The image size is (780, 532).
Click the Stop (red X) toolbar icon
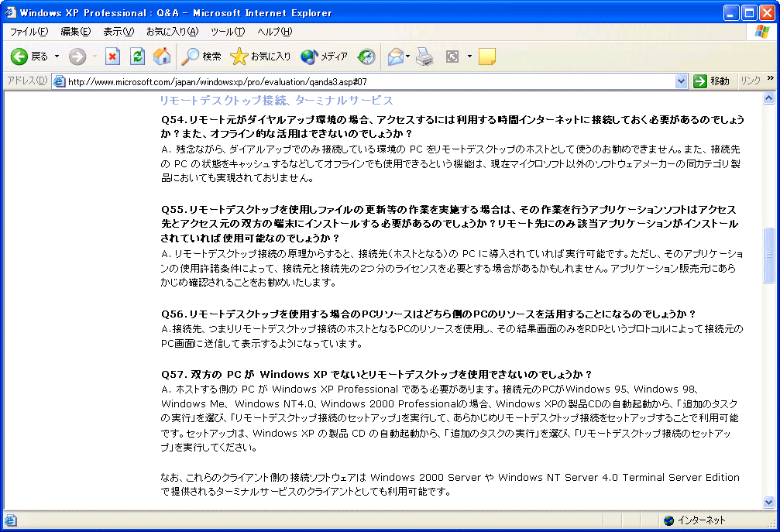click(x=113, y=57)
